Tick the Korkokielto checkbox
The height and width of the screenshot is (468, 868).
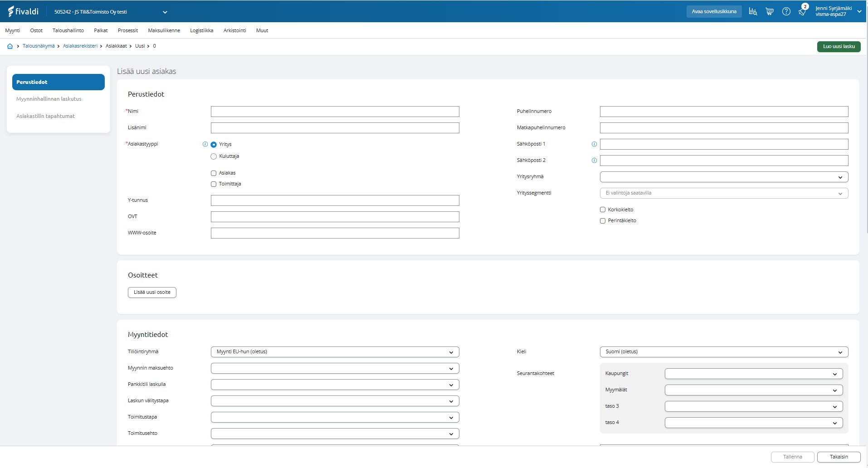603,210
